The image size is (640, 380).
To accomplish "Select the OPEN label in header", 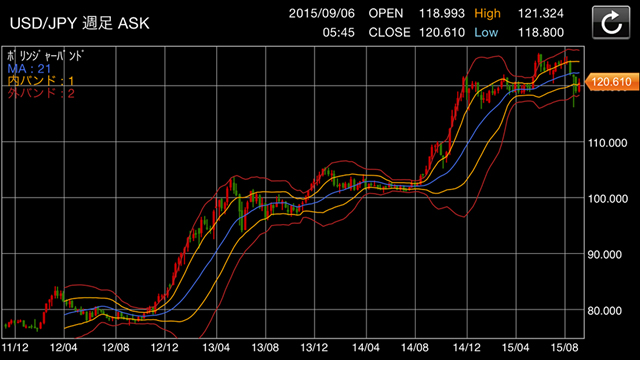I will coord(386,13).
